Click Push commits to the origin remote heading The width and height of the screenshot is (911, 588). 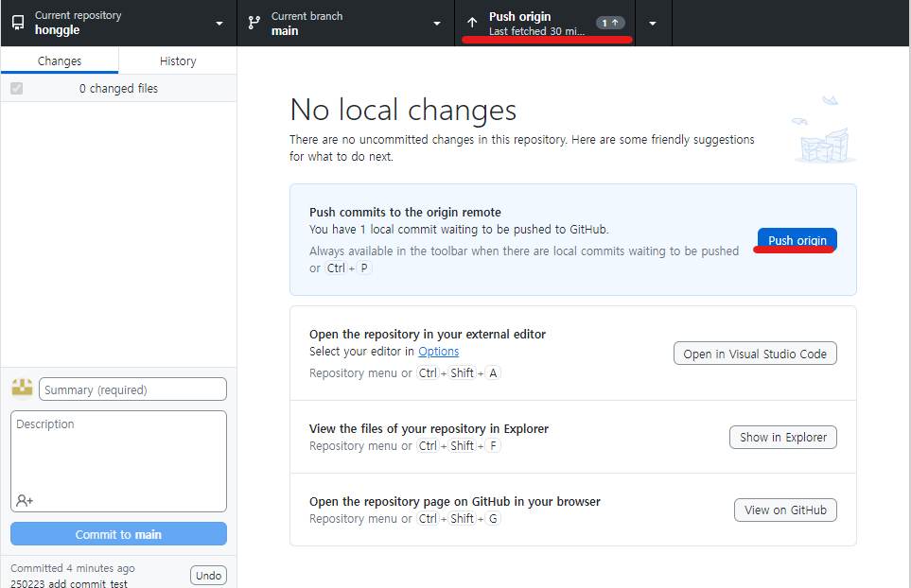pyautogui.click(x=405, y=212)
